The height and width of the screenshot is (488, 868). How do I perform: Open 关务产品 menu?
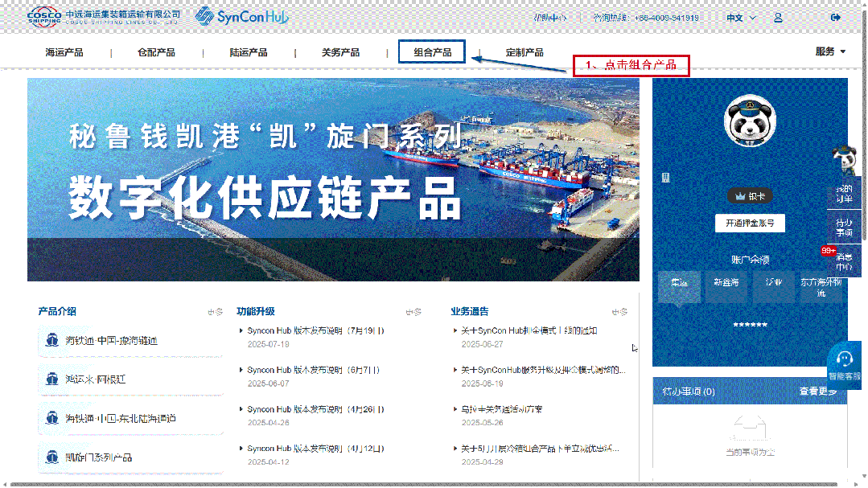[340, 52]
